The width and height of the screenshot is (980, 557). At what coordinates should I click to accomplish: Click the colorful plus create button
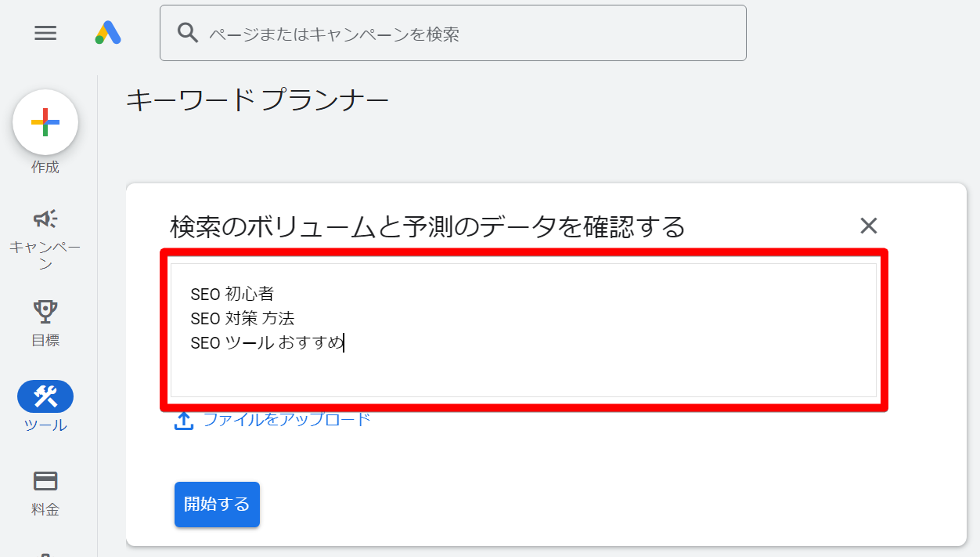(x=45, y=122)
